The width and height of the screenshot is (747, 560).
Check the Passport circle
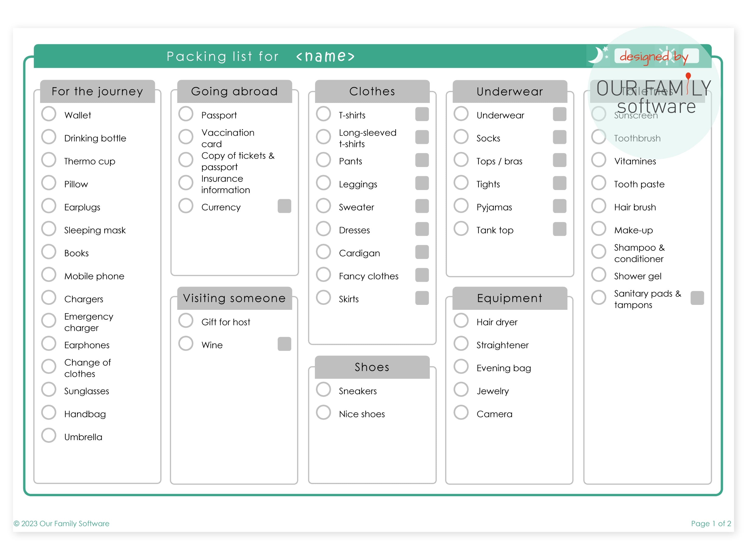186,114
